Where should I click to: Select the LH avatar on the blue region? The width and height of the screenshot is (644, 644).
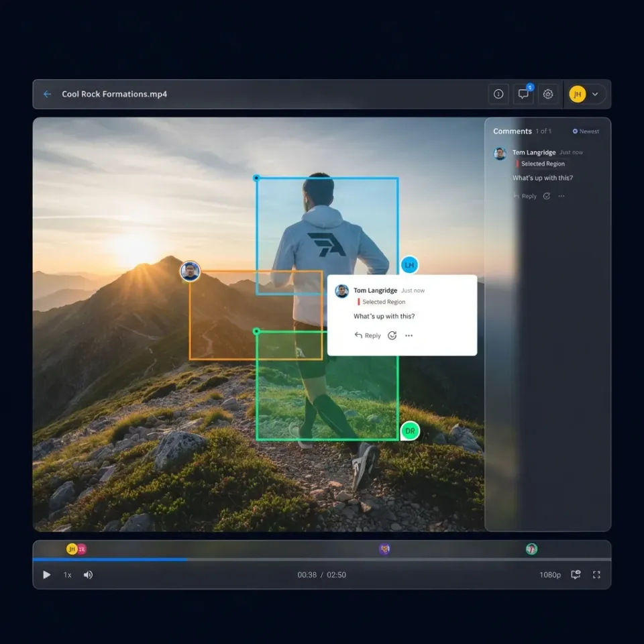click(x=409, y=265)
